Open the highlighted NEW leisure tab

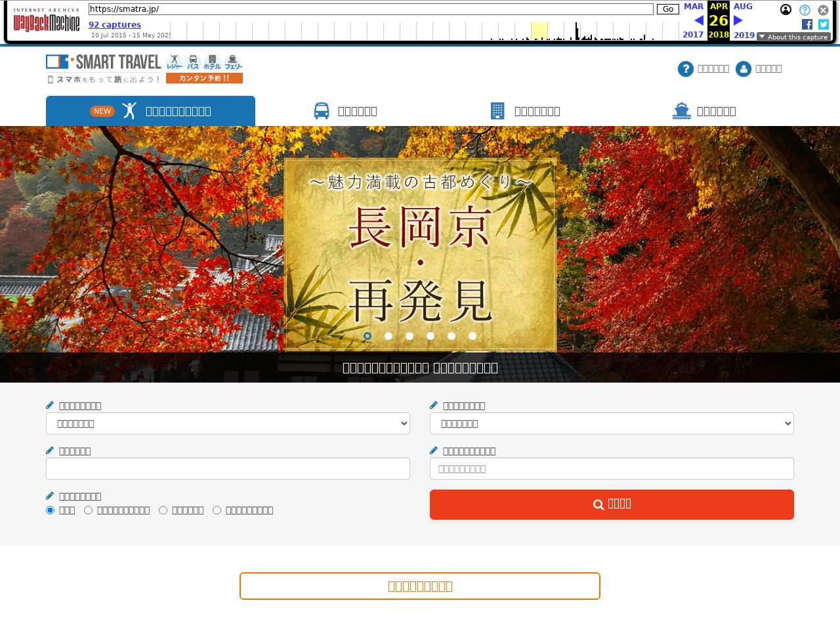point(150,111)
